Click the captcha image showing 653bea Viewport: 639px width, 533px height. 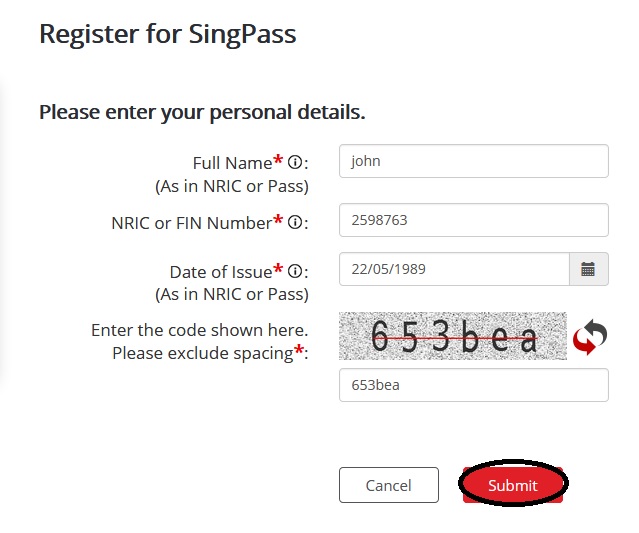tap(453, 337)
